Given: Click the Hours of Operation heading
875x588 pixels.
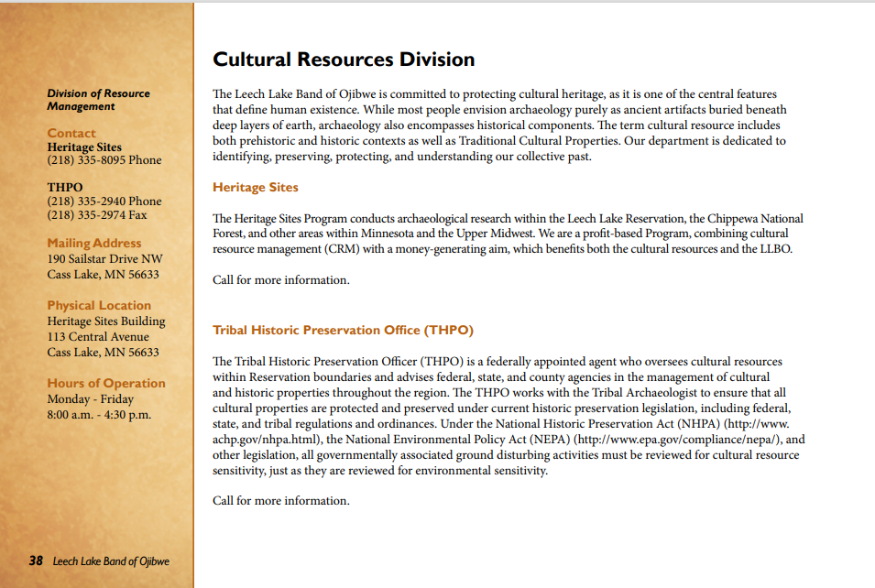Looking at the screenshot, I should coord(106,383).
